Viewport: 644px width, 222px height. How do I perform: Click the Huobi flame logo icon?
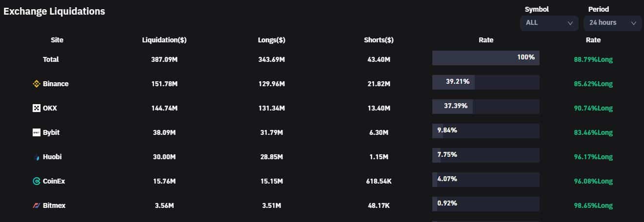(36, 157)
